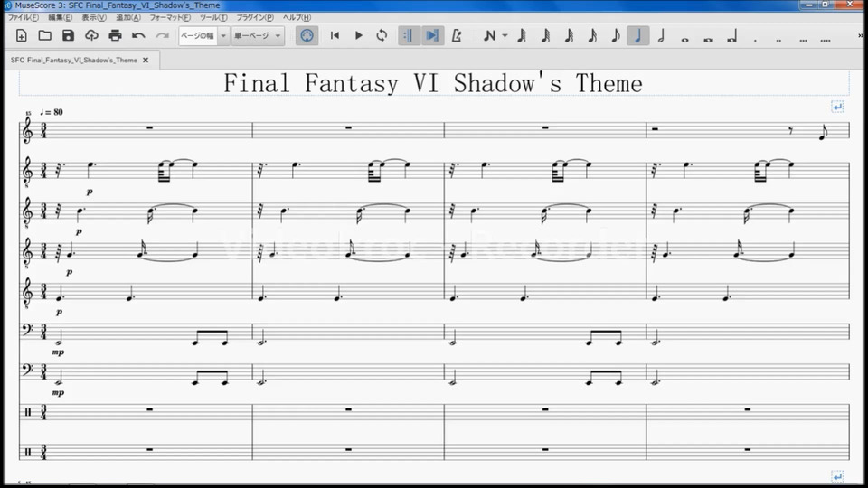Expand note input mode dropdown arrow
This screenshot has width=868, height=488.
(x=505, y=36)
